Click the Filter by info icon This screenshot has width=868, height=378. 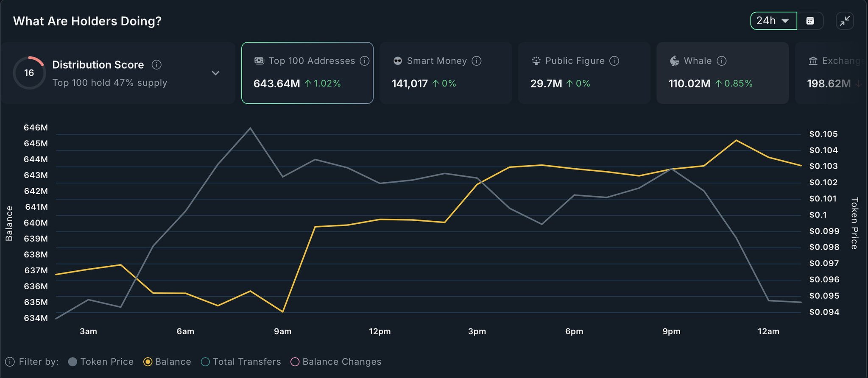pos(10,362)
